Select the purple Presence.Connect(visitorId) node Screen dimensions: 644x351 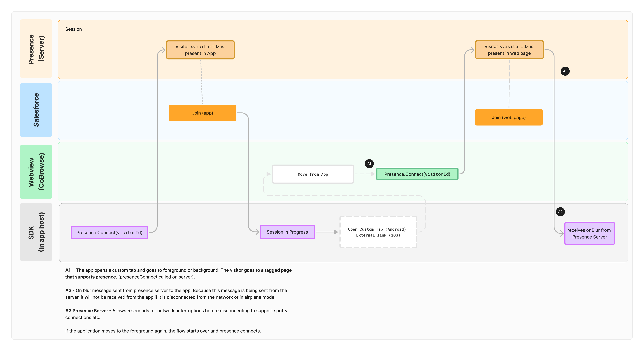tap(109, 232)
